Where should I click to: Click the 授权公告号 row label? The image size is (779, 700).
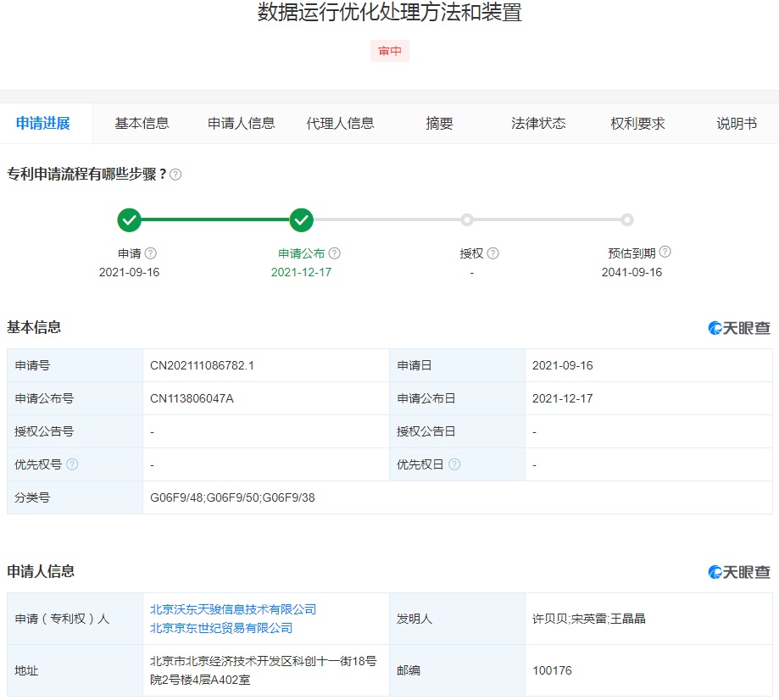(x=44, y=431)
